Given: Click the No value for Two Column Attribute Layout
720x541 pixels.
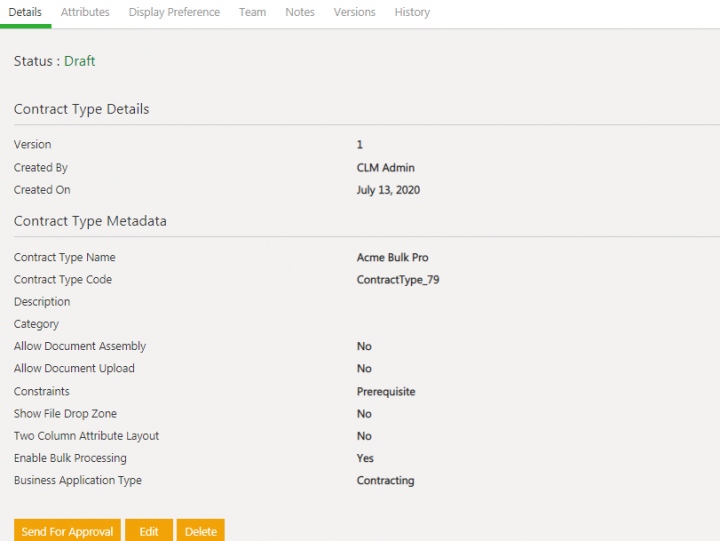Looking at the screenshot, I should [x=364, y=436].
